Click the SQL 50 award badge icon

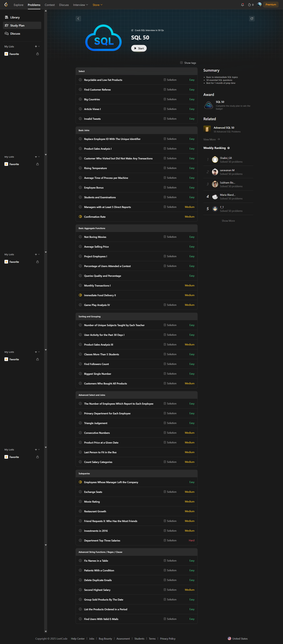click(208, 105)
